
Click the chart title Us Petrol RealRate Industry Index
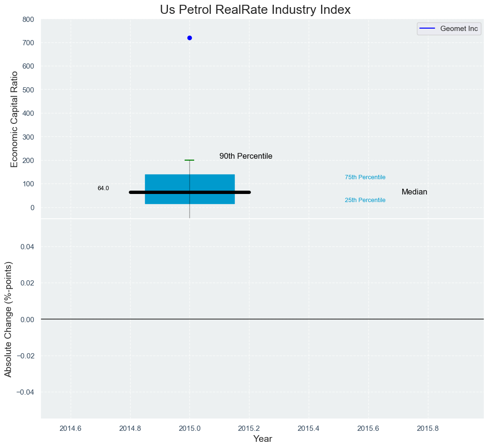click(x=255, y=10)
